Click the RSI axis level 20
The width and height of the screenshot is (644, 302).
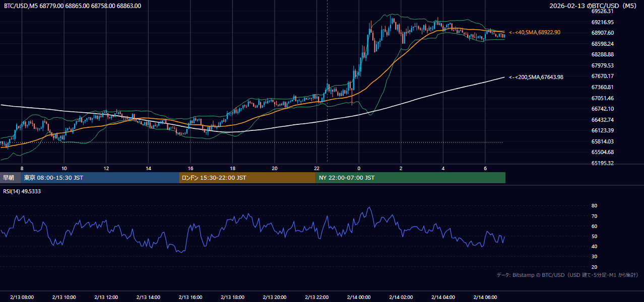coord(594,267)
